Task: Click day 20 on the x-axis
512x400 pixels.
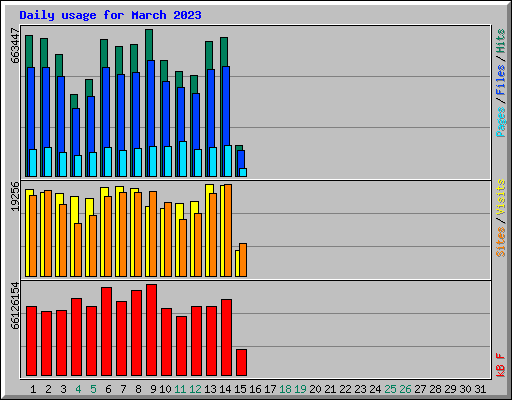Action: (315, 389)
